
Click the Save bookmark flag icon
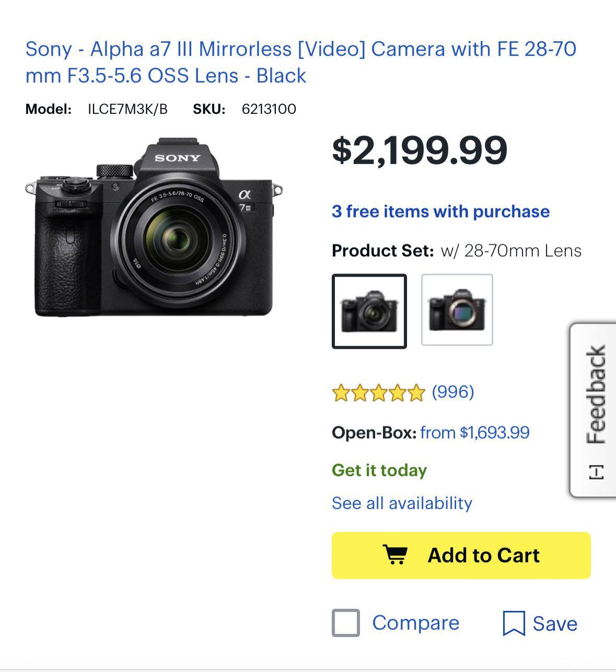(514, 623)
